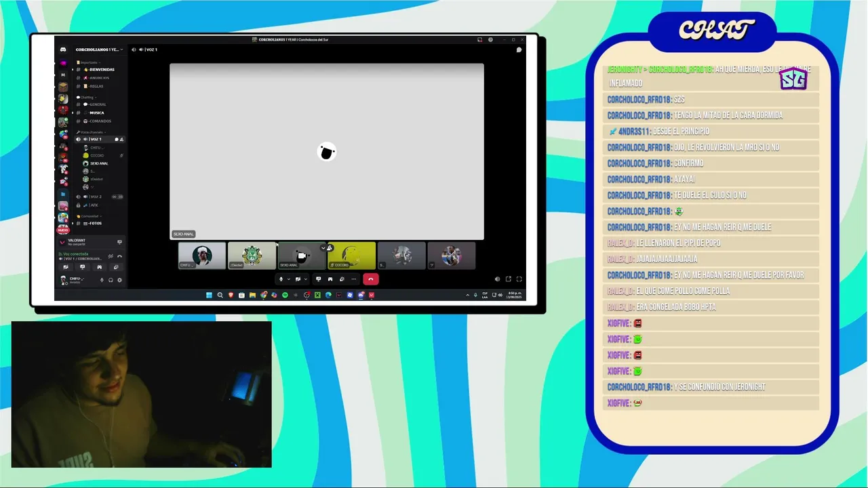Open the BIENVENIDAS text channel
Viewport: 868px width, 488px height.
100,69
